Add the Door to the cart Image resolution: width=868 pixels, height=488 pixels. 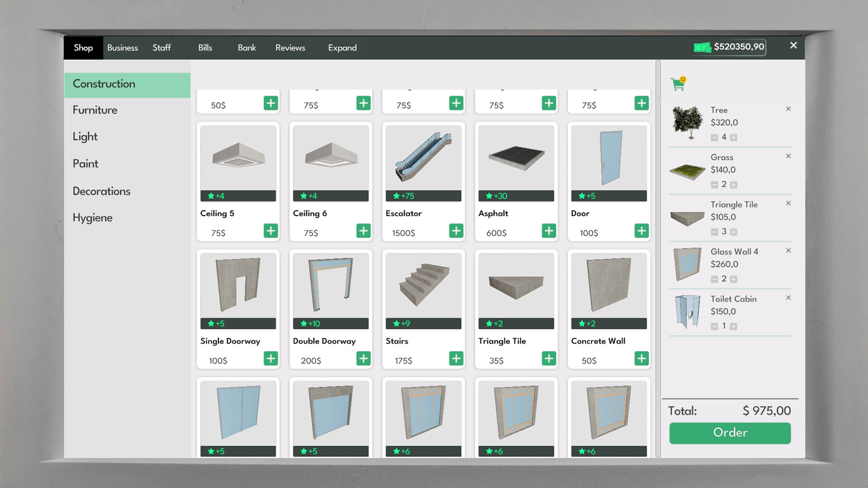[x=641, y=230]
